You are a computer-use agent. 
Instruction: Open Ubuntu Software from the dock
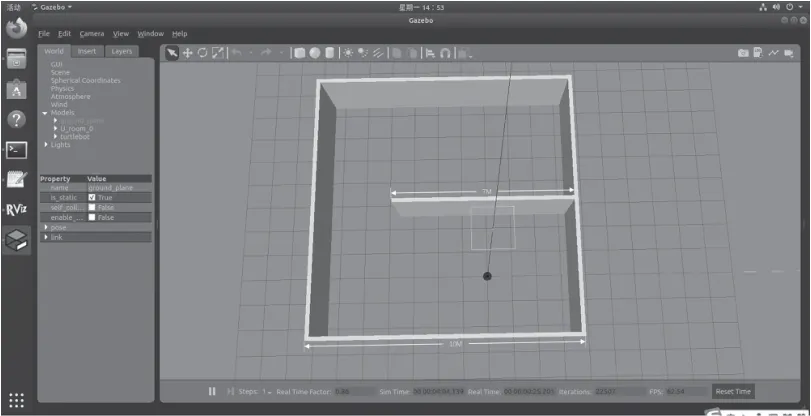17,90
